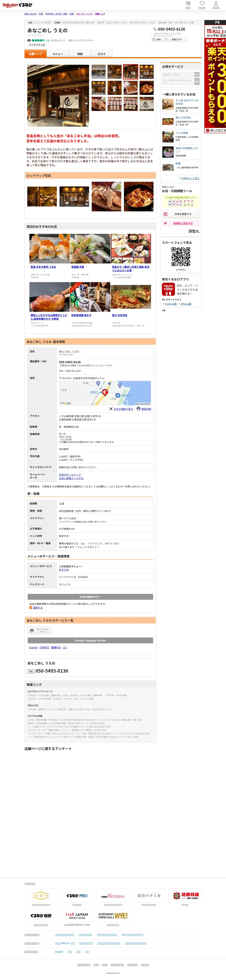Click the orange 登録する arrow icon

point(31,607)
